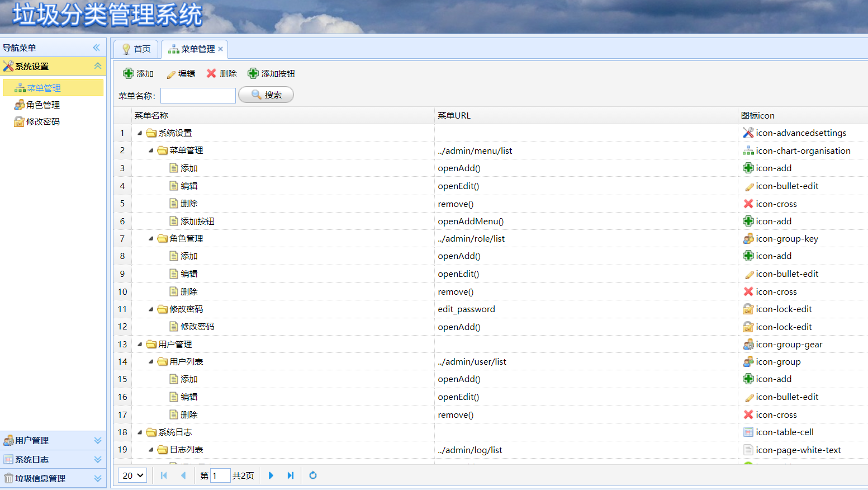Click the 搜索 search button
Image resolution: width=868 pixels, height=490 pixels.
tap(266, 95)
